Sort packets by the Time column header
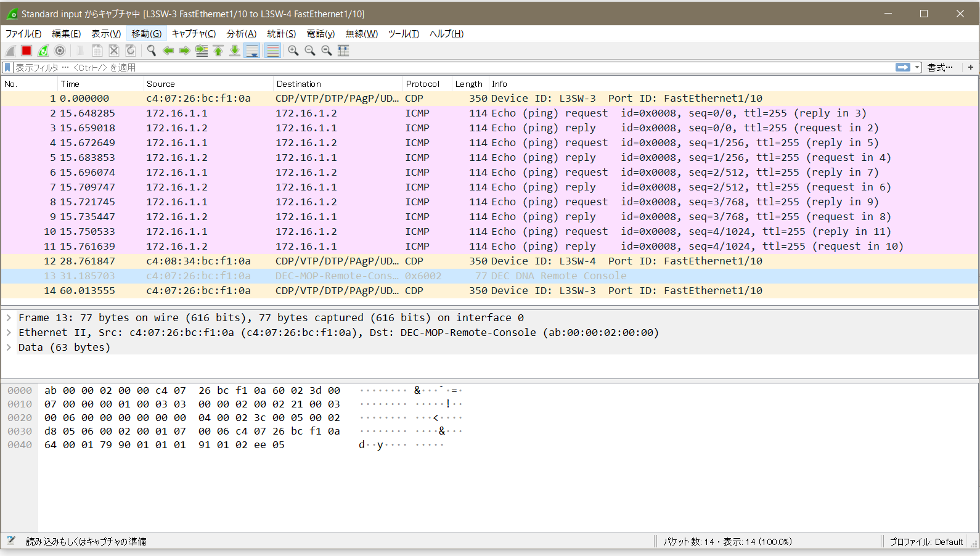 tap(100, 84)
